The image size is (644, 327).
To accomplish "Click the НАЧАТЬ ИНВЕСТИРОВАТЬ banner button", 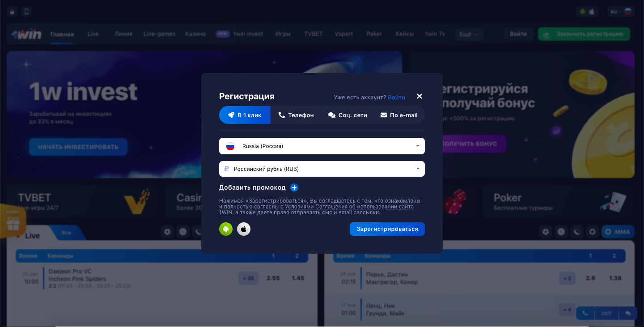I will coord(78,147).
